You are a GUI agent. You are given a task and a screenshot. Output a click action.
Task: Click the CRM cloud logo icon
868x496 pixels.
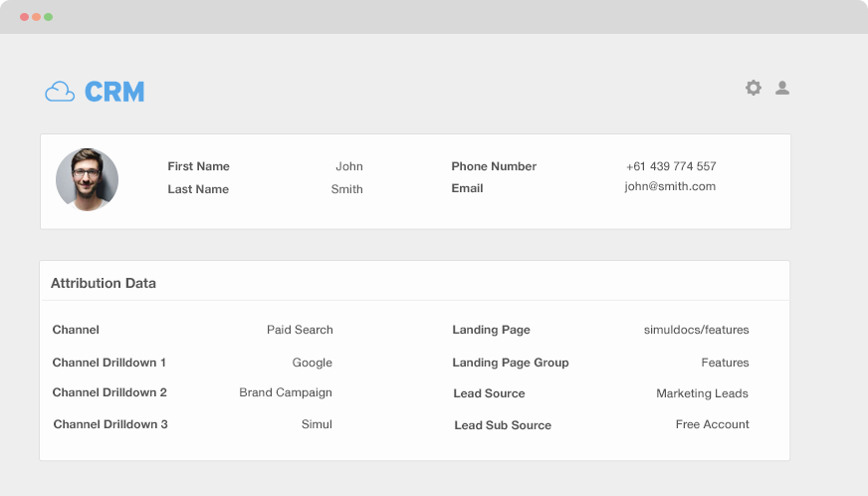pyautogui.click(x=60, y=92)
